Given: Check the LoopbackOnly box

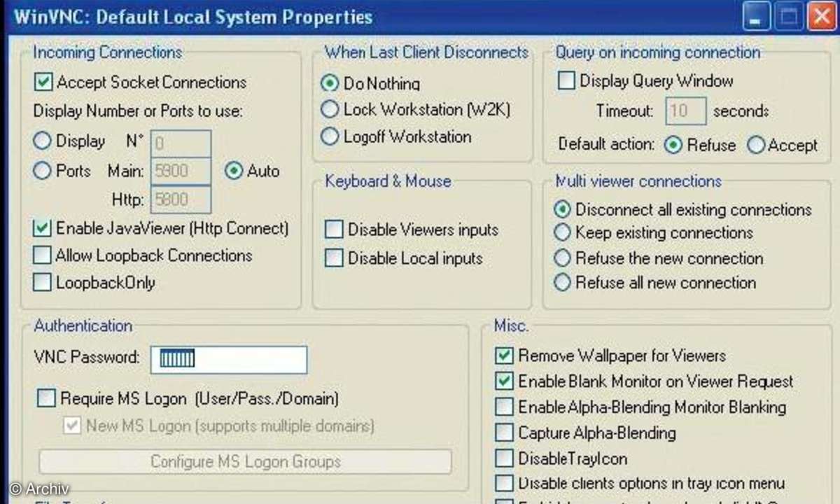Looking at the screenshot, I should click(x=43, y=282).
